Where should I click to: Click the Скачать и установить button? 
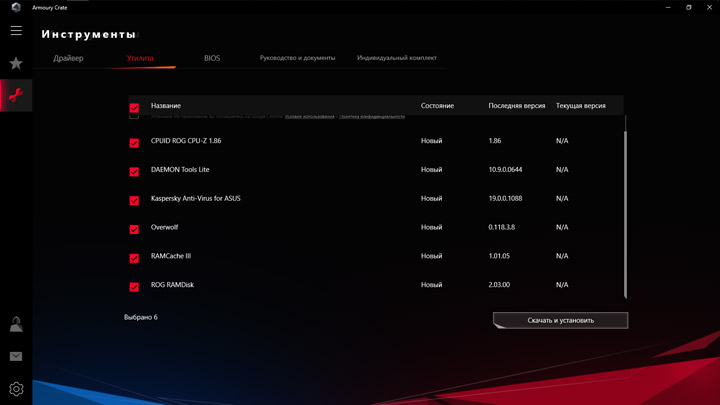tap(560, 321)
